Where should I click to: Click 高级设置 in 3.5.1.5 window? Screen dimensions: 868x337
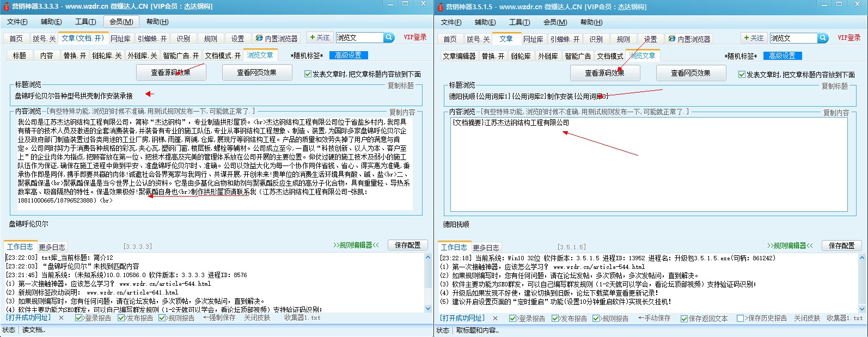783,56
